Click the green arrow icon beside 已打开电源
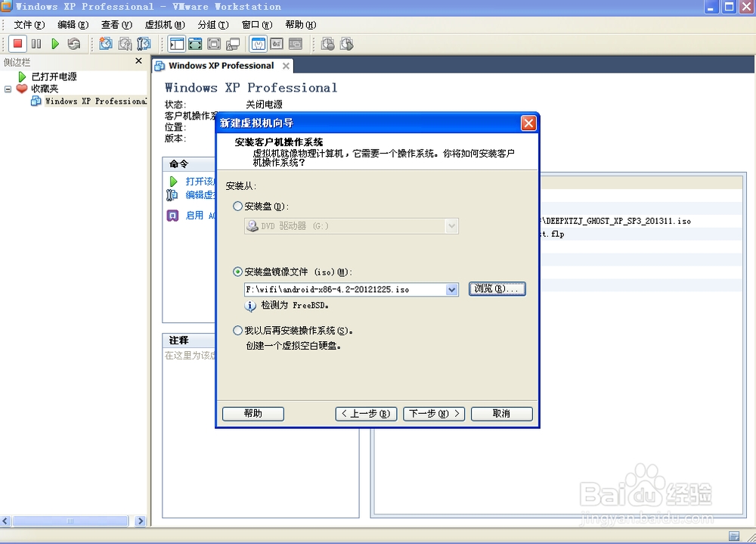 (22, 76)
